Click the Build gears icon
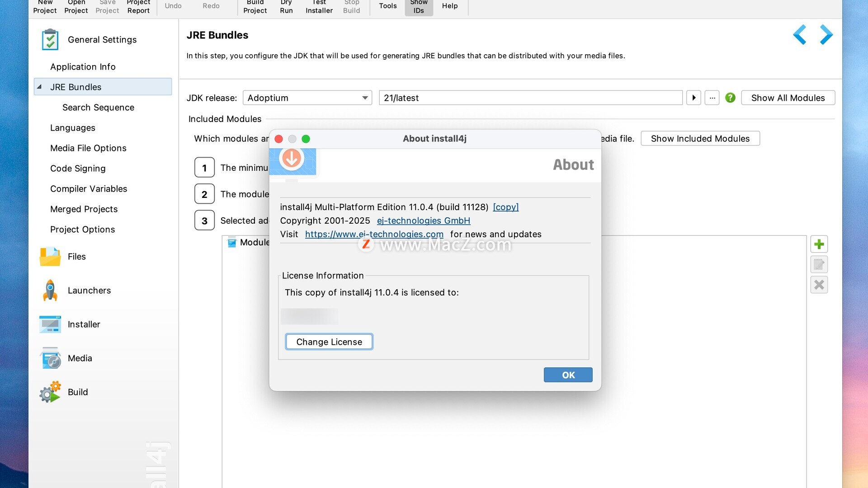This screenshot has width=868, height=488. click(x=50, y=392)
